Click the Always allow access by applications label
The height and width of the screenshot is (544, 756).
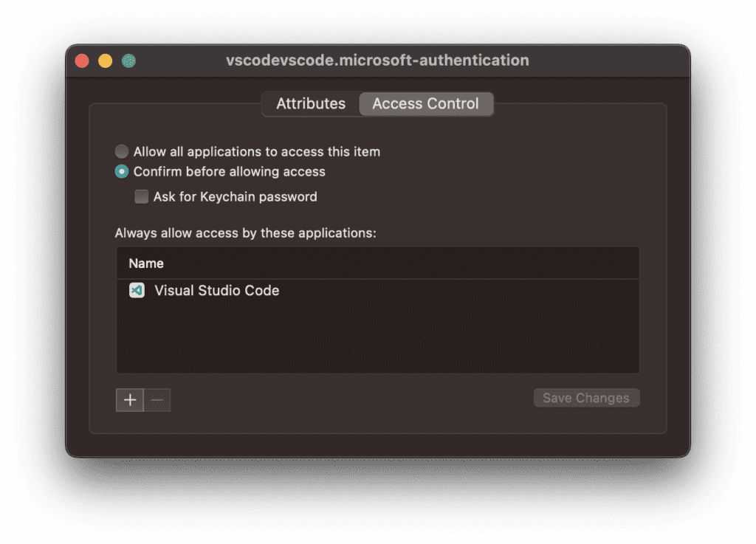tap(245, 233)
